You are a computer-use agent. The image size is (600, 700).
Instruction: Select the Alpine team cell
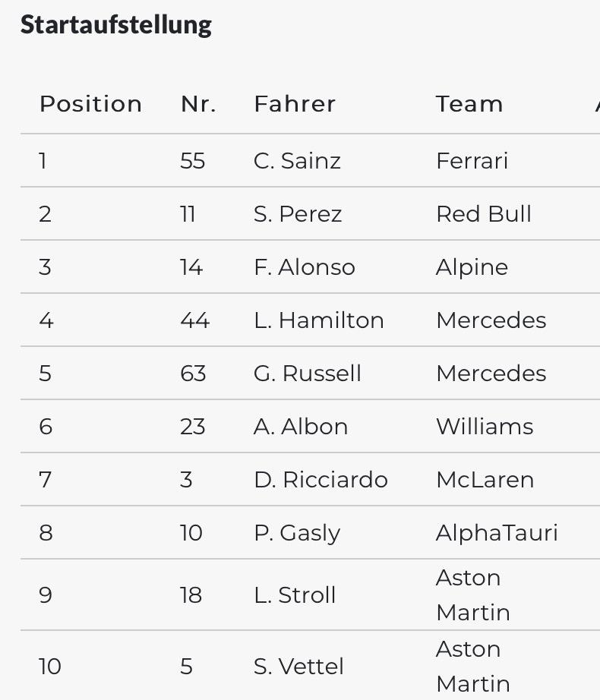472,267
